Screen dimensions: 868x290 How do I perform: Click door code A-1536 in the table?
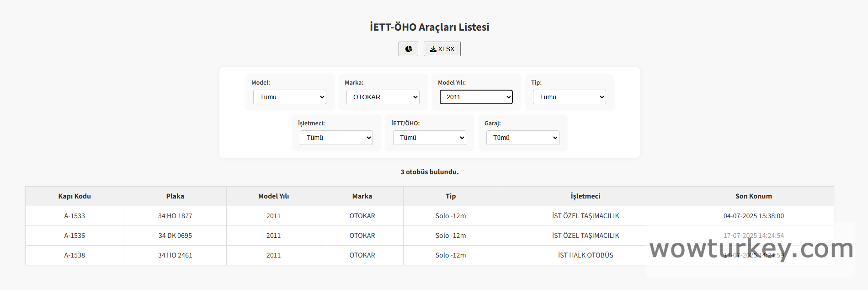click(x=75, y=236)
